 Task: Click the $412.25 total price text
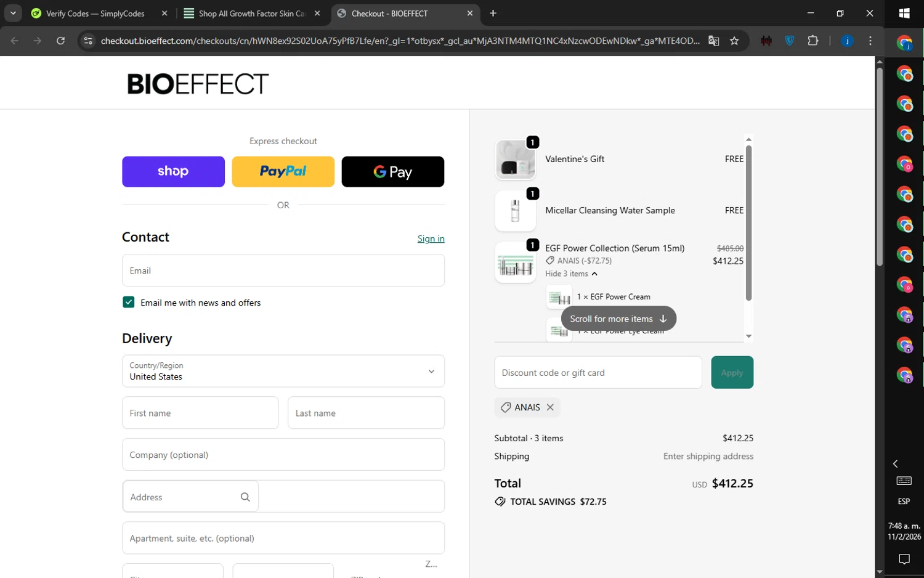tap(732, 483)
